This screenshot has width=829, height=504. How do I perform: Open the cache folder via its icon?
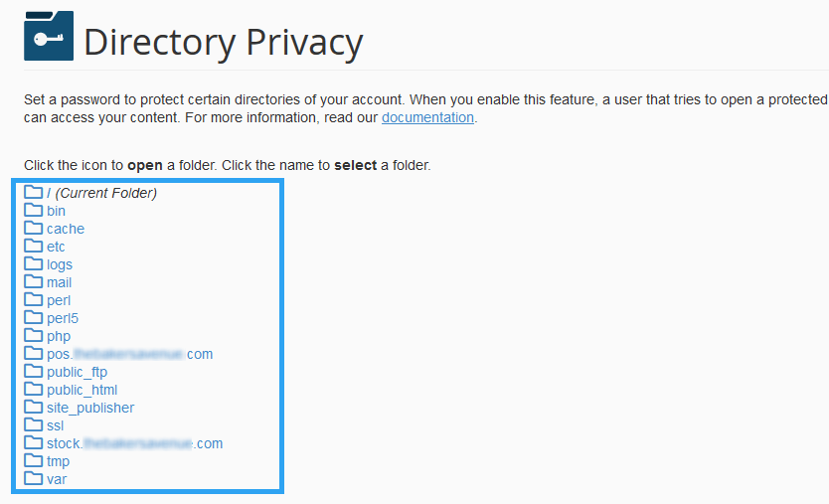tap(34, 228)
